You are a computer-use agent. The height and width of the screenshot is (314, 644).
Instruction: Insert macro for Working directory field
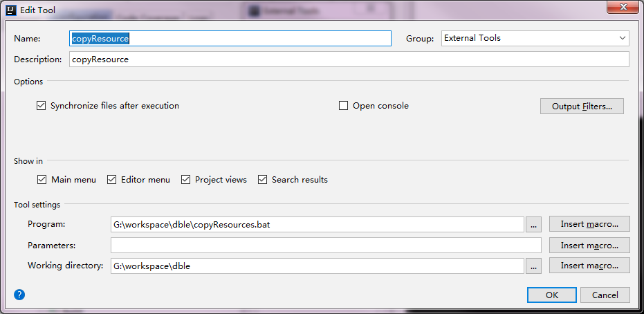(589, 266)
